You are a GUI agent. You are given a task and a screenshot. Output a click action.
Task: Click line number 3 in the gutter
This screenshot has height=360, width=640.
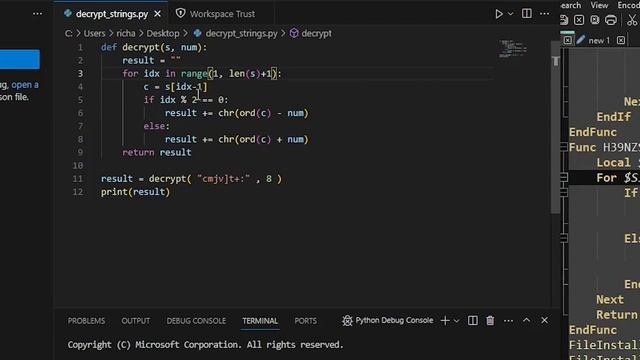click(80, 73)
